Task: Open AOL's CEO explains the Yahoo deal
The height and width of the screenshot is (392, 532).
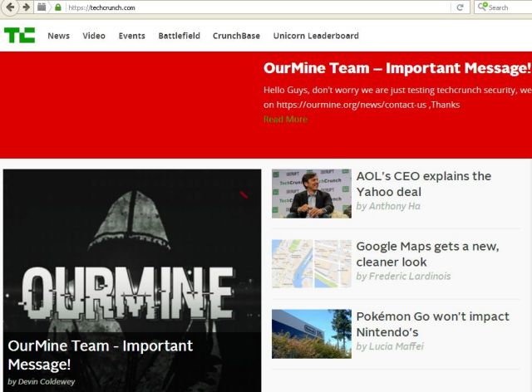Action: tap(423, 184)
